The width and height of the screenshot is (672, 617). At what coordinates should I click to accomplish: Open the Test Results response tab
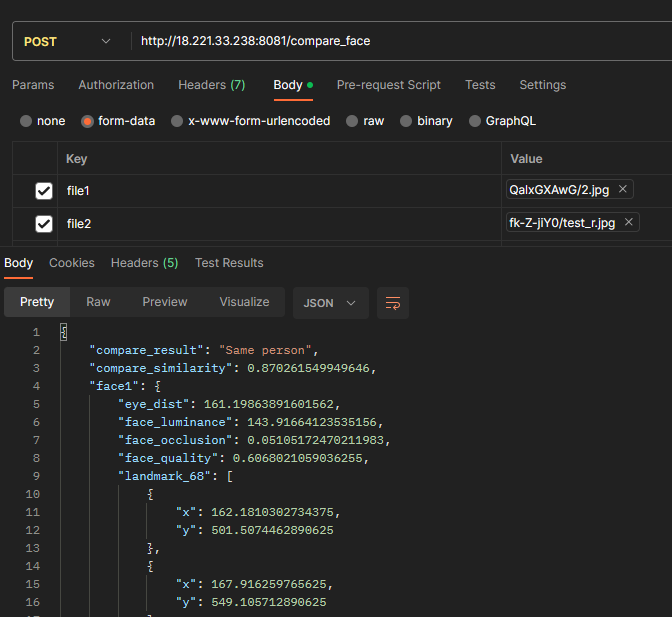point(229,263)
